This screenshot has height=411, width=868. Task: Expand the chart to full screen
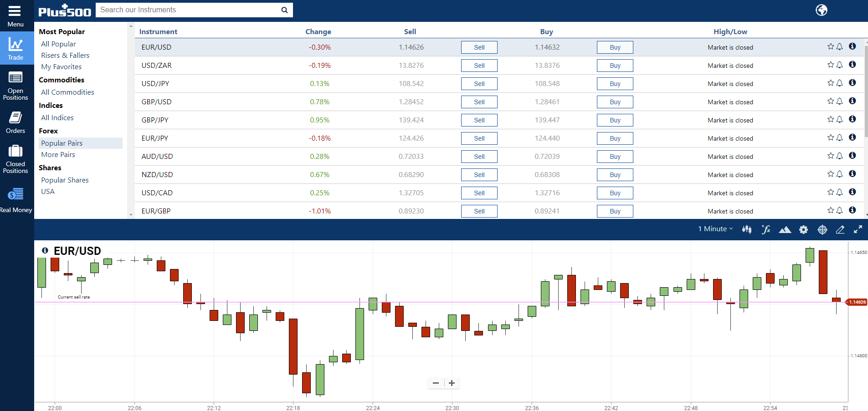pyautogui.click(x=858, y=229)
